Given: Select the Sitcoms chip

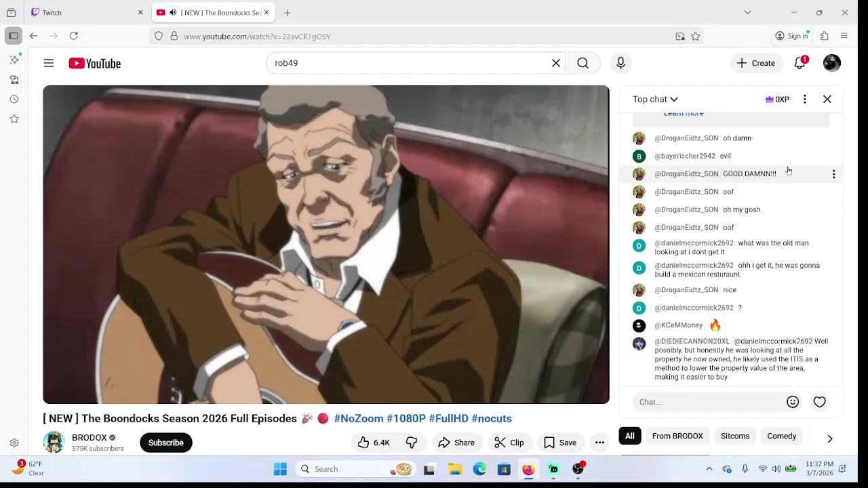Looking at the screenshot, I should click(x=735, y=436).
